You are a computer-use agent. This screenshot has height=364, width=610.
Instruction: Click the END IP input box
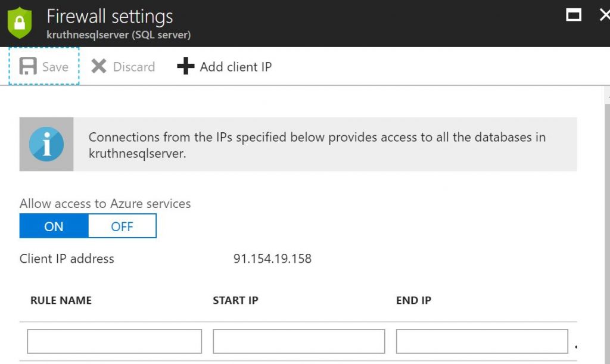point(483,341)
